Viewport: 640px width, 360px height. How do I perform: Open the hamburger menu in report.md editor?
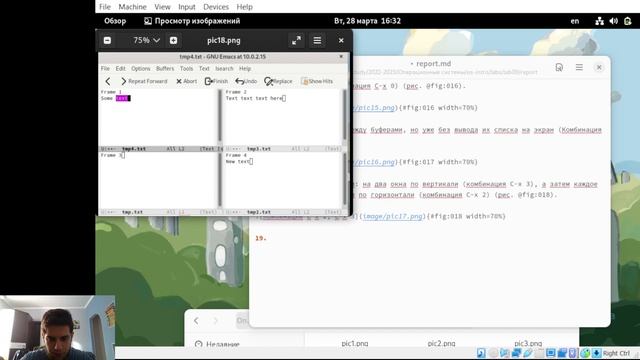(x=579, y=67)
